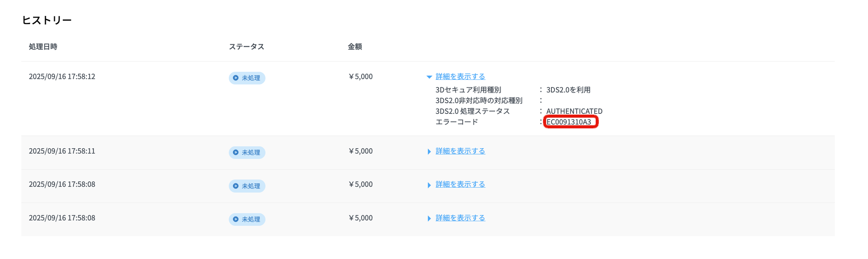The height and width of the screenshot is (259, 868).
Task: Click the status icon in the 17:58:12 row
Action: 236,78
